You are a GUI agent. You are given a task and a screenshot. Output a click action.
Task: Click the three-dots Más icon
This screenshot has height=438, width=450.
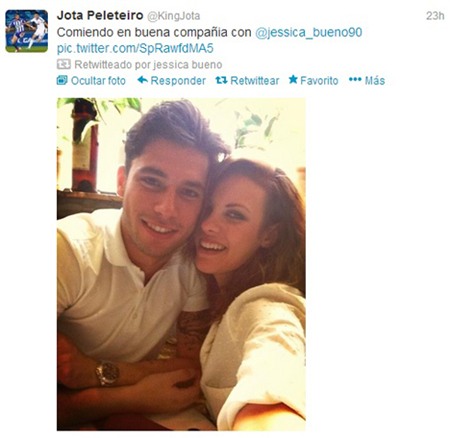(355, 80)
